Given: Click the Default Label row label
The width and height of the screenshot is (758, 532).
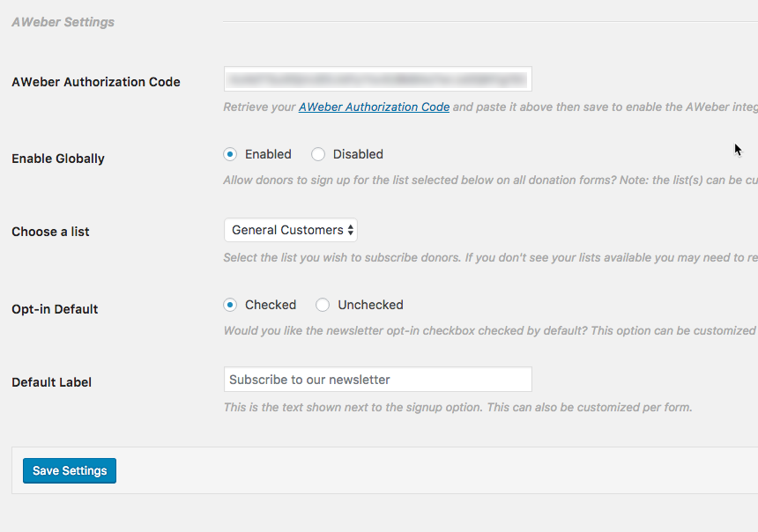Looking at the screenshot, I should coord(51,382).
